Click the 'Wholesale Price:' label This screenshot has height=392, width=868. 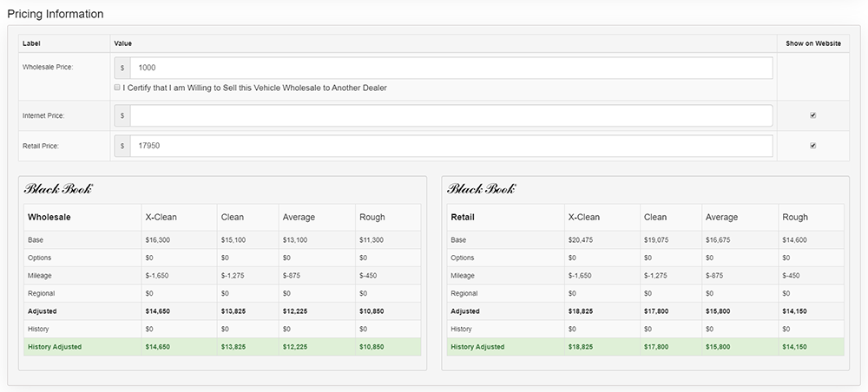[x=48, y=67]
